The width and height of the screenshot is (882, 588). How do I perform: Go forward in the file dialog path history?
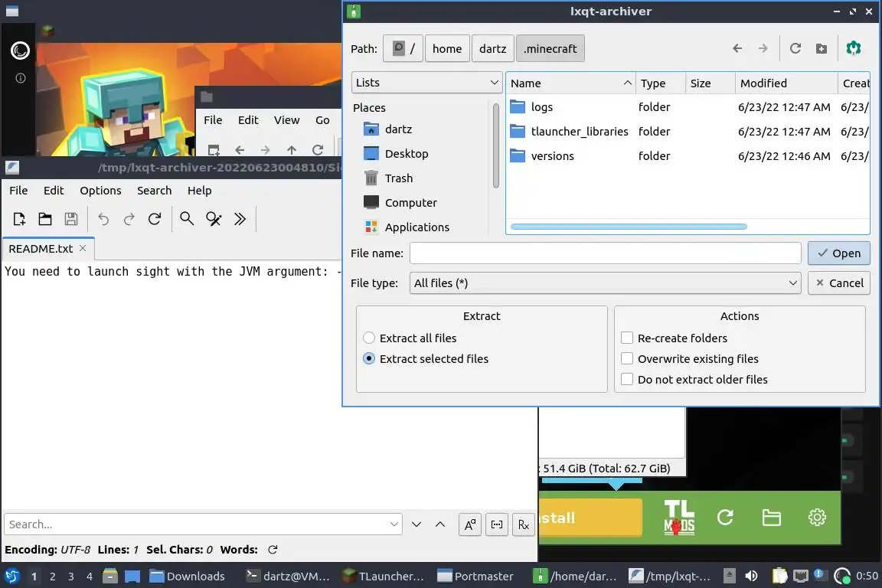763,48
